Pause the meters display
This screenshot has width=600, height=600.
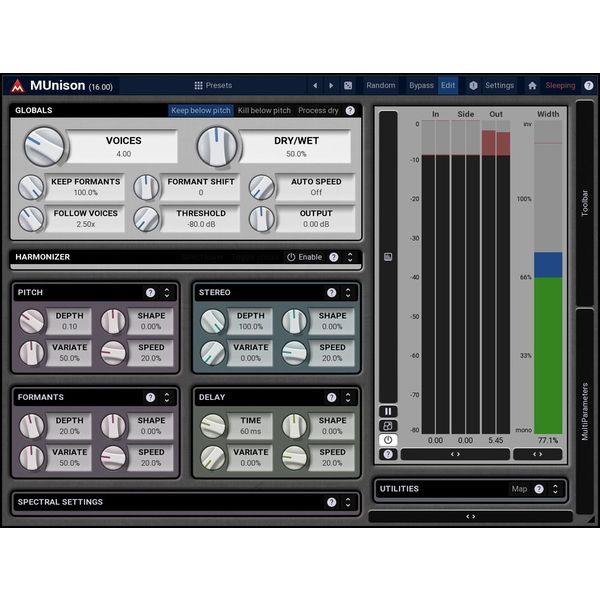388,411
